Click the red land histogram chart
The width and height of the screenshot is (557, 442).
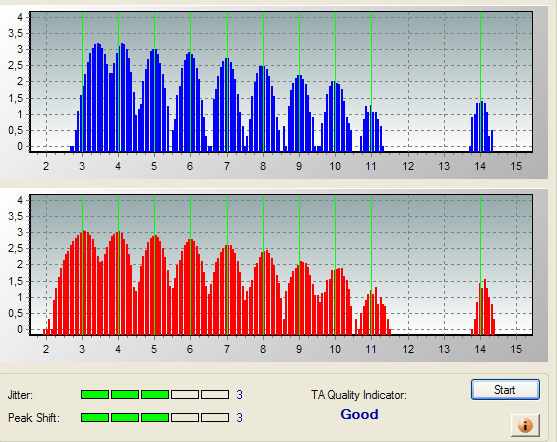point(281,265)
